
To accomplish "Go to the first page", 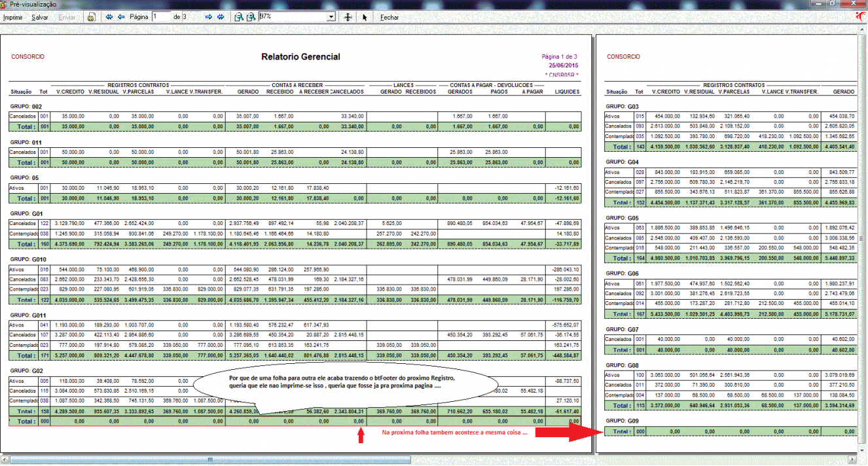I will 109,17.
